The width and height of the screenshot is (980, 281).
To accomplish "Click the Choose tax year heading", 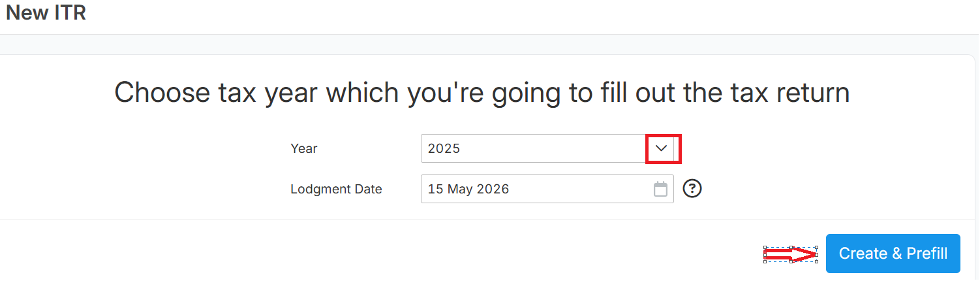I will [x=482, y=92].
